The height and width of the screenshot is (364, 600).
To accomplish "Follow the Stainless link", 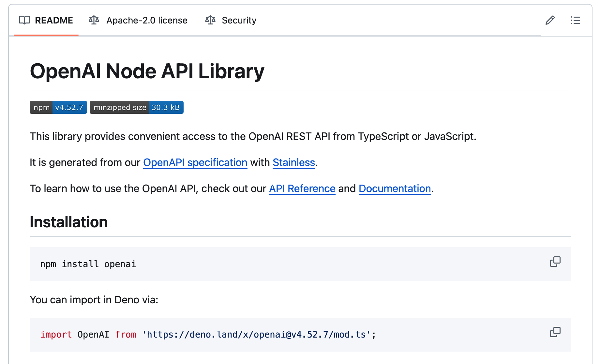I will click(x=293, y=162).
